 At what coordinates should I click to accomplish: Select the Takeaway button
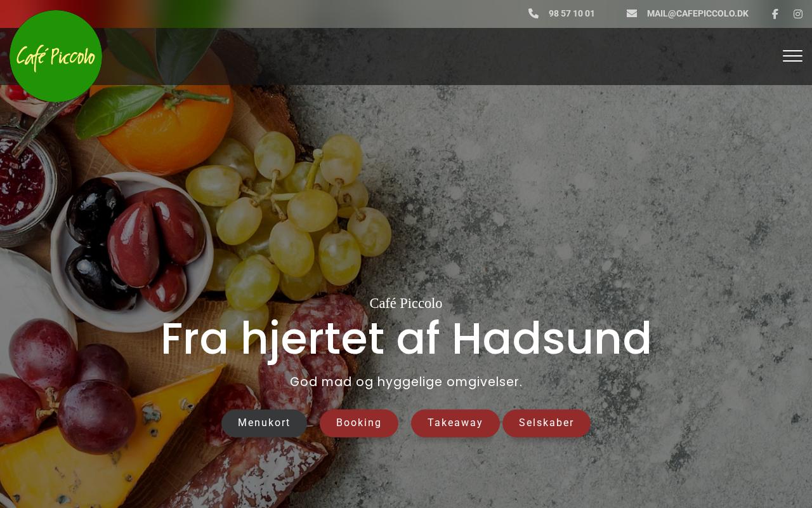pyautogui.click(x=455, y=423)
